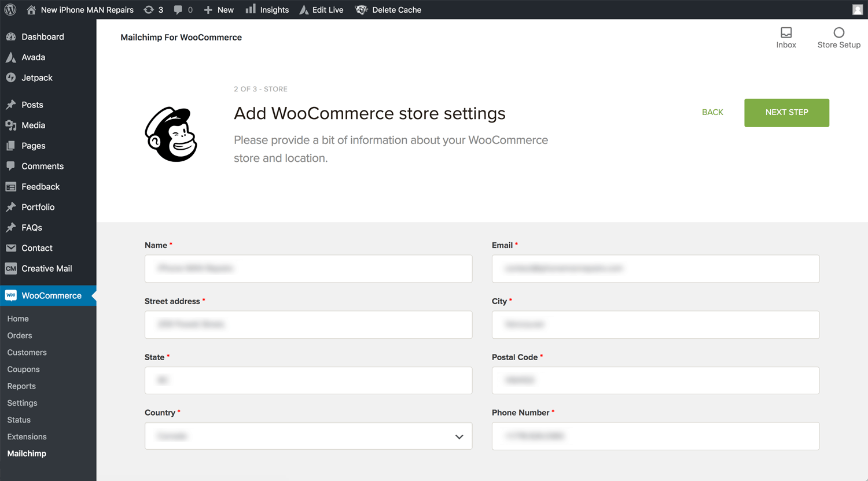Click the Dashboard gauge icon in the sidebar
This screenshot has width=868, height=481.
11,36
